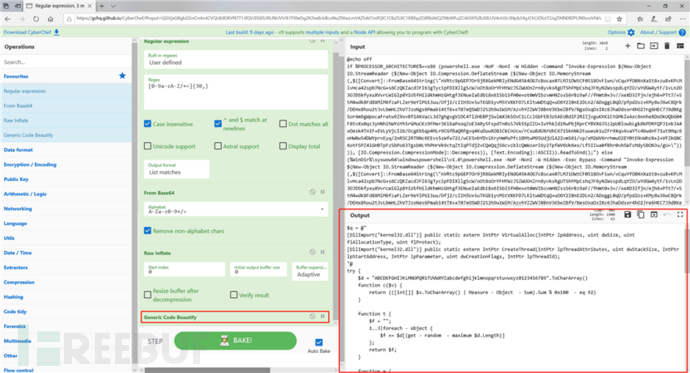Image resolution: width=690 pixels, height=373 pixels.
Task: Expand Hashing category
Action: [x=13, y=297]
